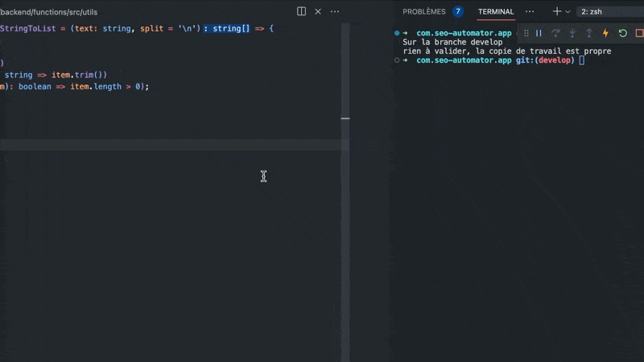Click the lightning hot reload icon
Viewport: 644px width, 362px height.
coord(605,33)
